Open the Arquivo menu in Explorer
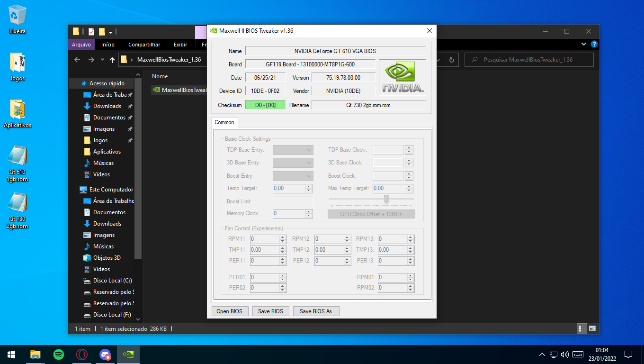The image size is (644, 364). 81,45
